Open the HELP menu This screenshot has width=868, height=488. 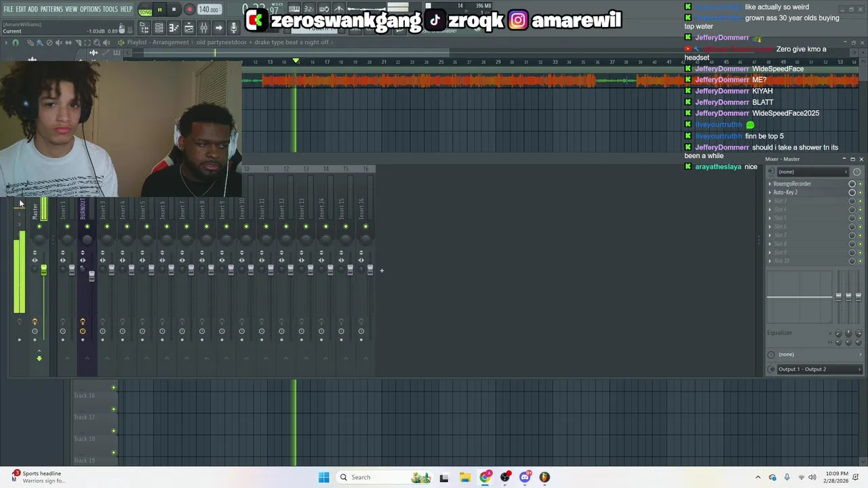pyautogui.click(x=127, y=9)
